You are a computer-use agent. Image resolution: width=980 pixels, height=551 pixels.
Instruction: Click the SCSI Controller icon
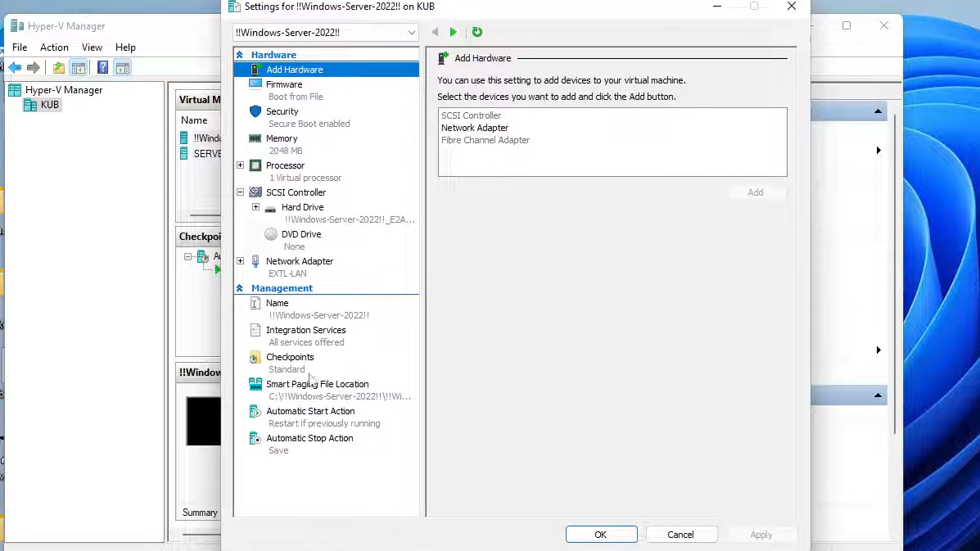click(255, 192)
